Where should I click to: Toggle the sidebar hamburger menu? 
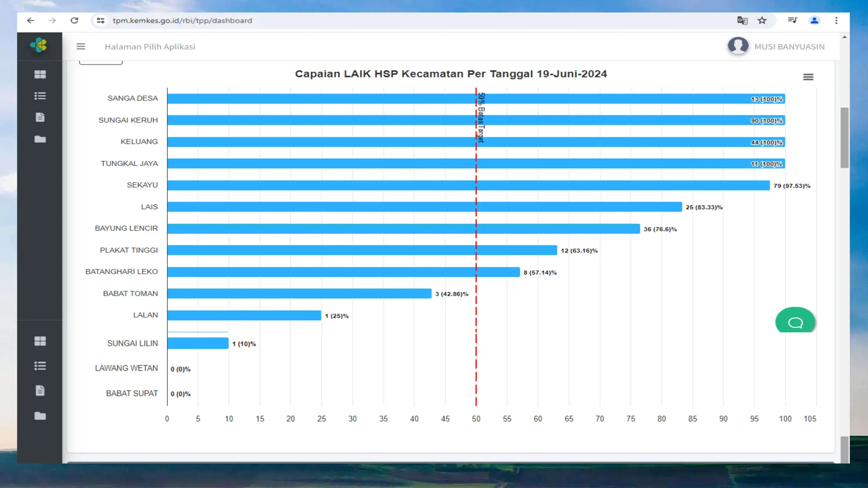coord(81,47)
